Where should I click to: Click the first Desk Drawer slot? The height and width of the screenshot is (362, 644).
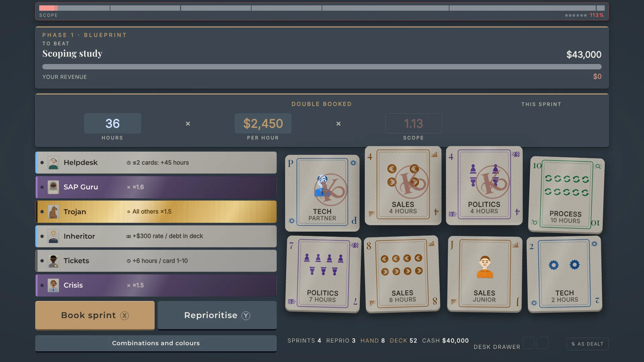point(529,343)
